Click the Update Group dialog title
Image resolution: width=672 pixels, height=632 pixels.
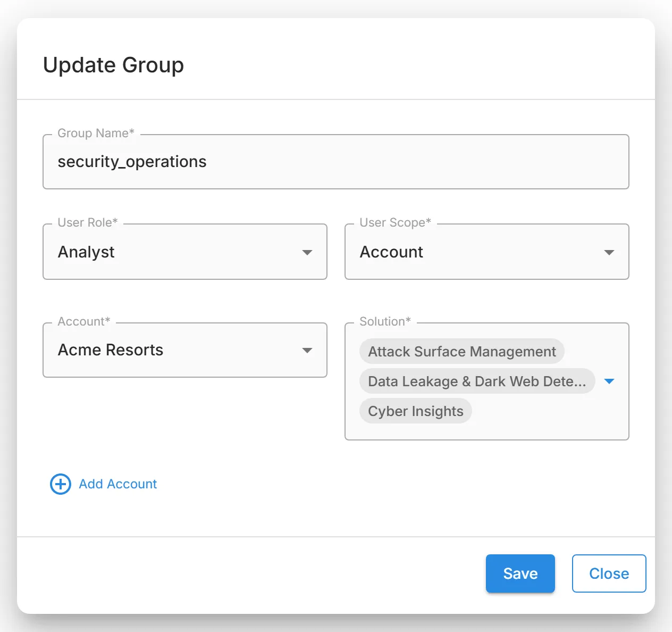click(113, 65)
